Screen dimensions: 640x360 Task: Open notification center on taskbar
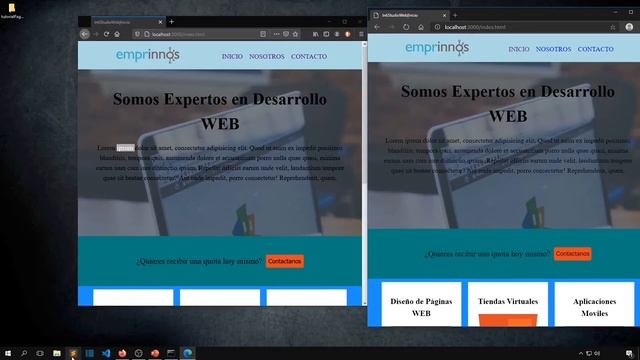coord(629,353)
